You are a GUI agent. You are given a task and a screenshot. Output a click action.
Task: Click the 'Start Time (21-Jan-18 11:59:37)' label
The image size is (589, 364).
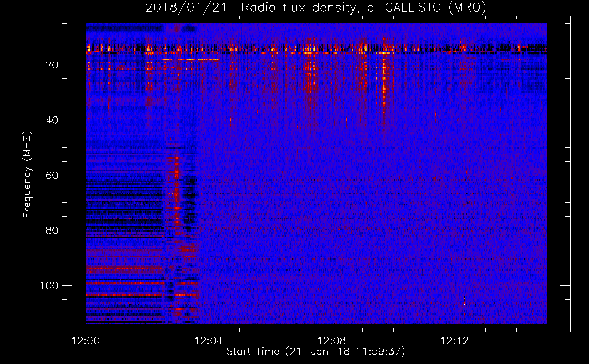316,352
